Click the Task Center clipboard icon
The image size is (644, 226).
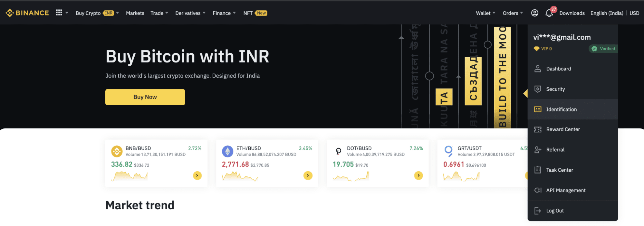click(538, 170)
